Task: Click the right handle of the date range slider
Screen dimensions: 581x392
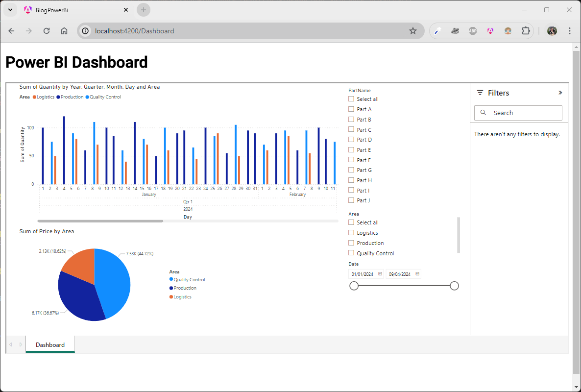Action: click(x=454, y=285)
